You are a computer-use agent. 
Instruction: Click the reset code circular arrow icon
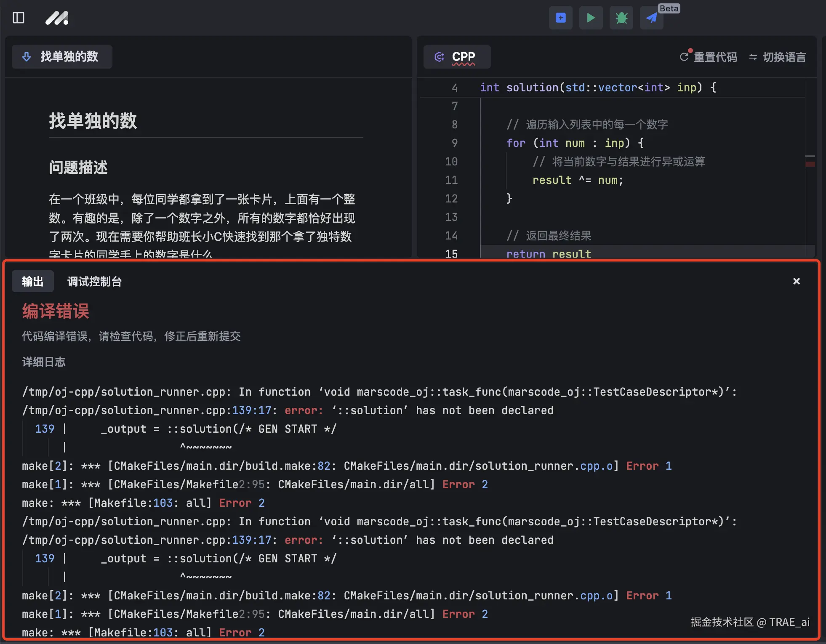pos(685,57)
